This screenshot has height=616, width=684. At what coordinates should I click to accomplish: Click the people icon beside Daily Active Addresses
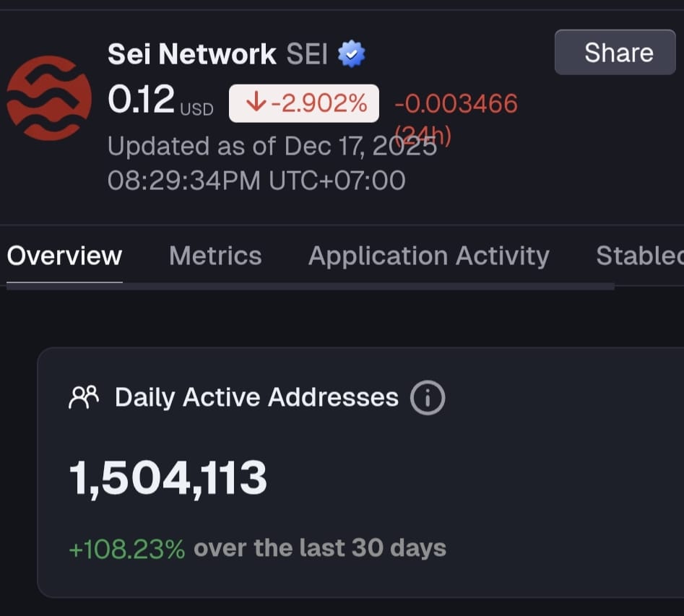(84, 397)
